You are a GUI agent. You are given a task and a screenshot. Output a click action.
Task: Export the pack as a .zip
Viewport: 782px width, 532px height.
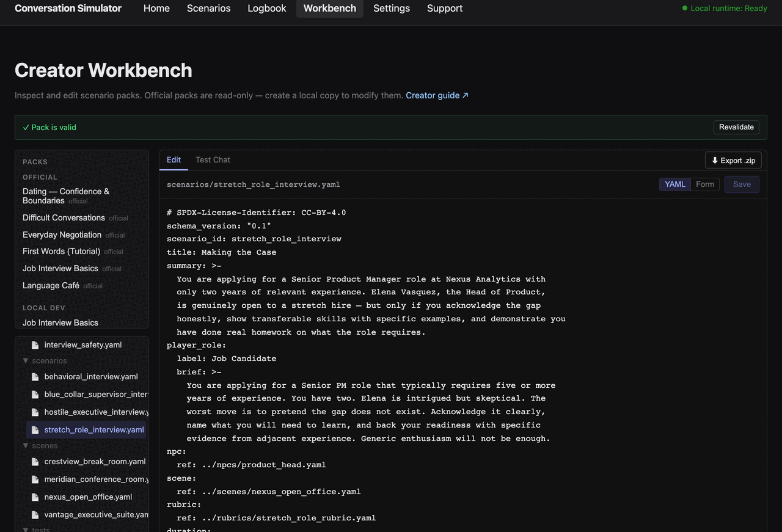pos(733,161)
